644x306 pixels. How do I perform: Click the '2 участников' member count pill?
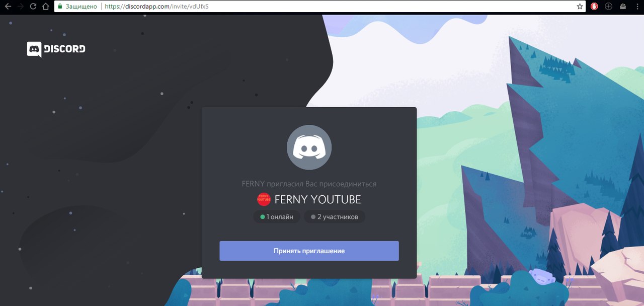(335, 217)
